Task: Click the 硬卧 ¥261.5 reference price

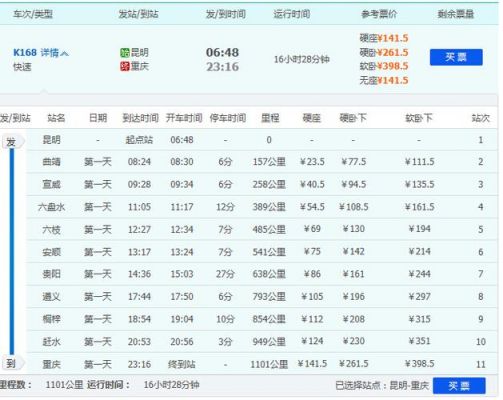Action: (x=384, y=52)
